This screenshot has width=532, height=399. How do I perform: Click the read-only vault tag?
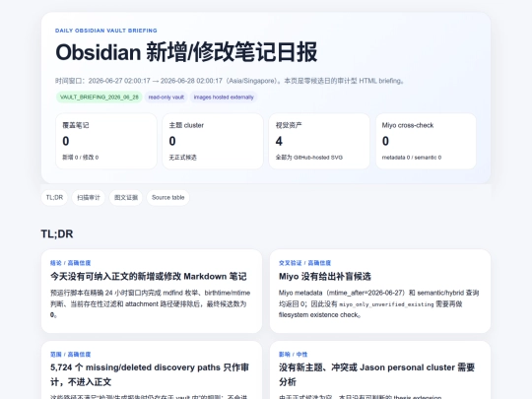(x=166, y=97)
